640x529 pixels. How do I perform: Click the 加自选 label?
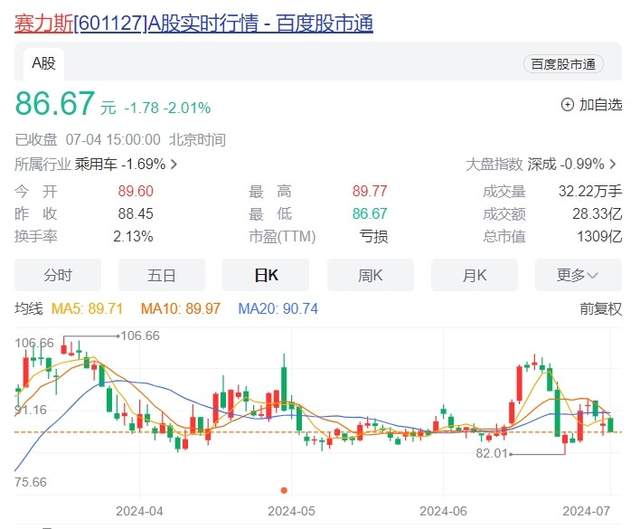pyautogui.click(x=601, y=105)
